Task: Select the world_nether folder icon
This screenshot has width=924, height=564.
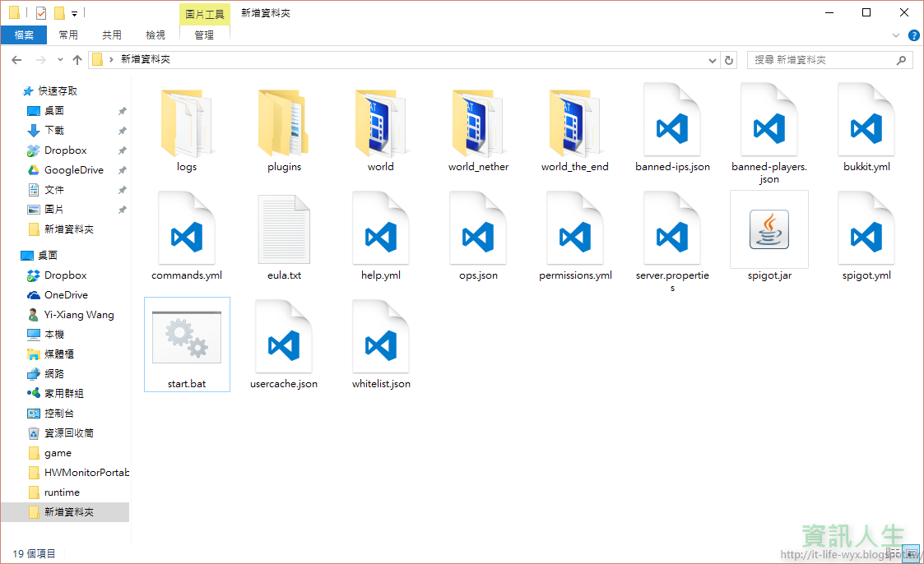Action: (x=478, y=123)
